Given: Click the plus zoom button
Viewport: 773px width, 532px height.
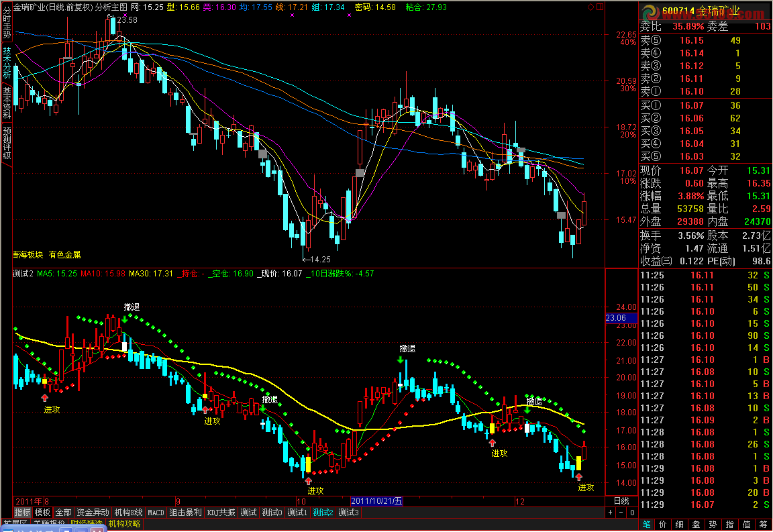Looking at the screenshot, I should [611, 513].
